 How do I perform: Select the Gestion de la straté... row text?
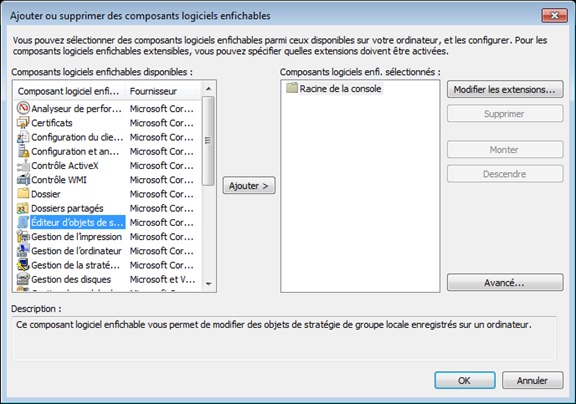pos(75,265)
